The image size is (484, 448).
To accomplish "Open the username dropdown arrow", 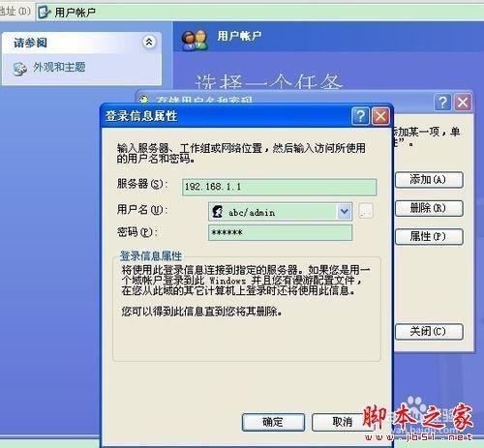I will [345, 212].
